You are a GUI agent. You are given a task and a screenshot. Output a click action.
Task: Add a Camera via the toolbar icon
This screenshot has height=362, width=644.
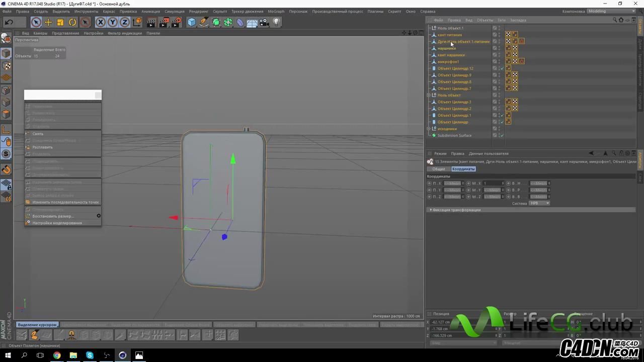click(264, 22)
